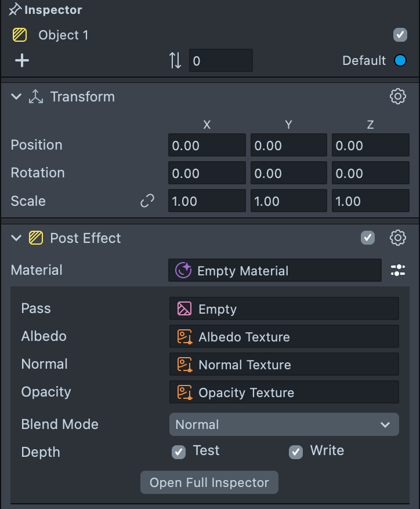Uncheck the Post Effect enabled checkbox

coord(368,238)
